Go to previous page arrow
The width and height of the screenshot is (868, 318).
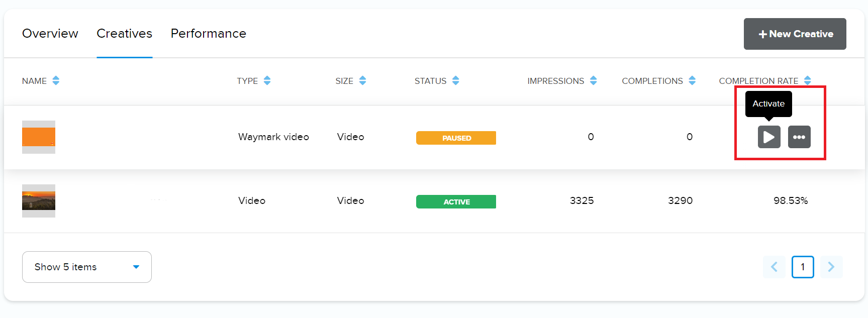tap(774, 267)
